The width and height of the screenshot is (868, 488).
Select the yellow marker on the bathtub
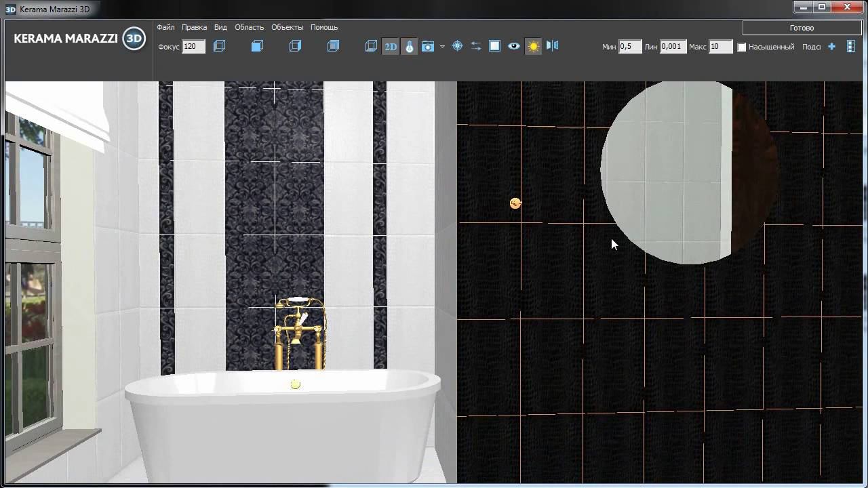point(295,384)
